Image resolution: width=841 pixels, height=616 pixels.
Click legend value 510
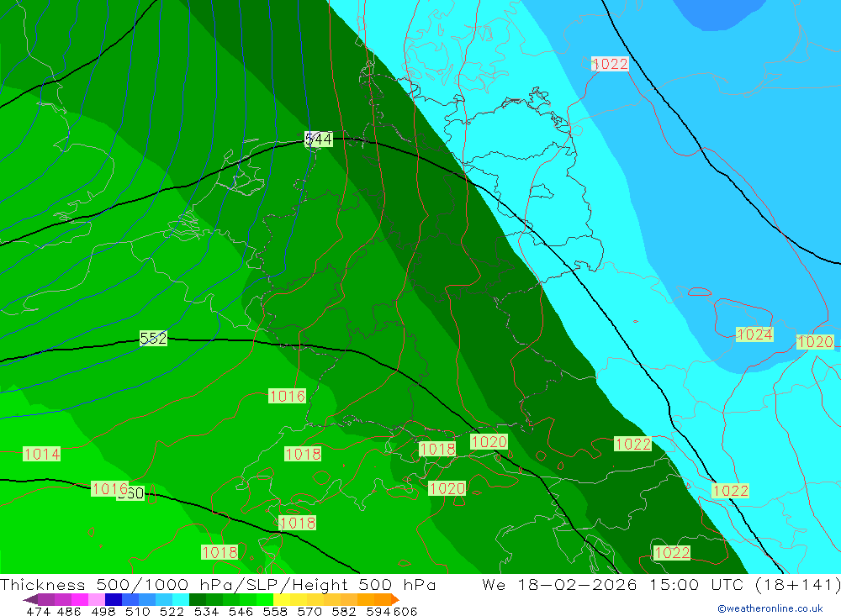138,611
